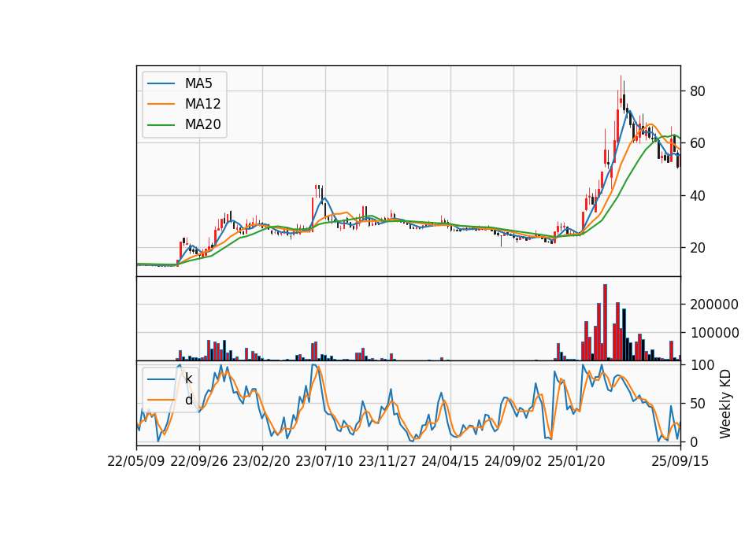Click the tallest red volume bar
This screenshot has width=756, height=543.
tap(605, 323)
